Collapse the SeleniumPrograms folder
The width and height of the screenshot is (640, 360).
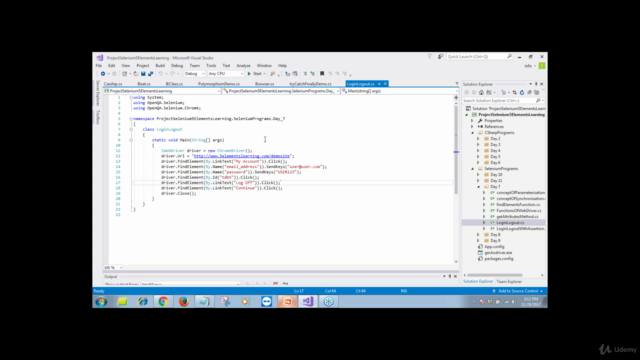(x=473, y=169)
